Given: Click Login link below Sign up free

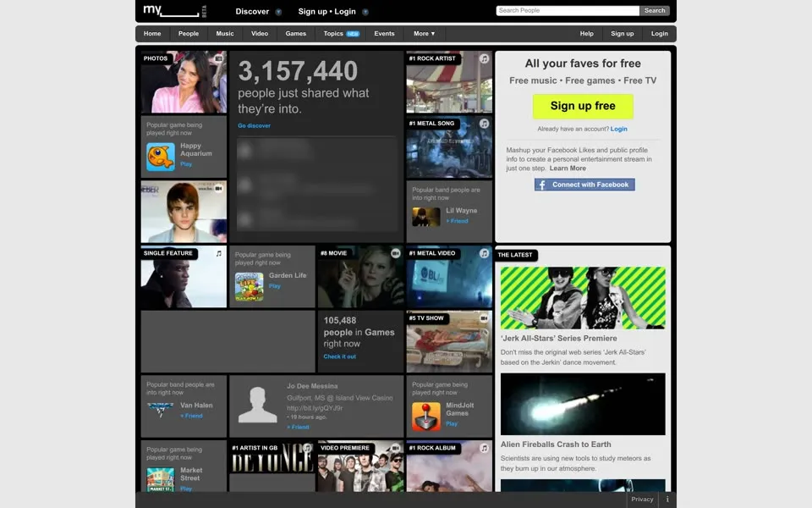Looking at the screenshot, I should tap(619, 129).
